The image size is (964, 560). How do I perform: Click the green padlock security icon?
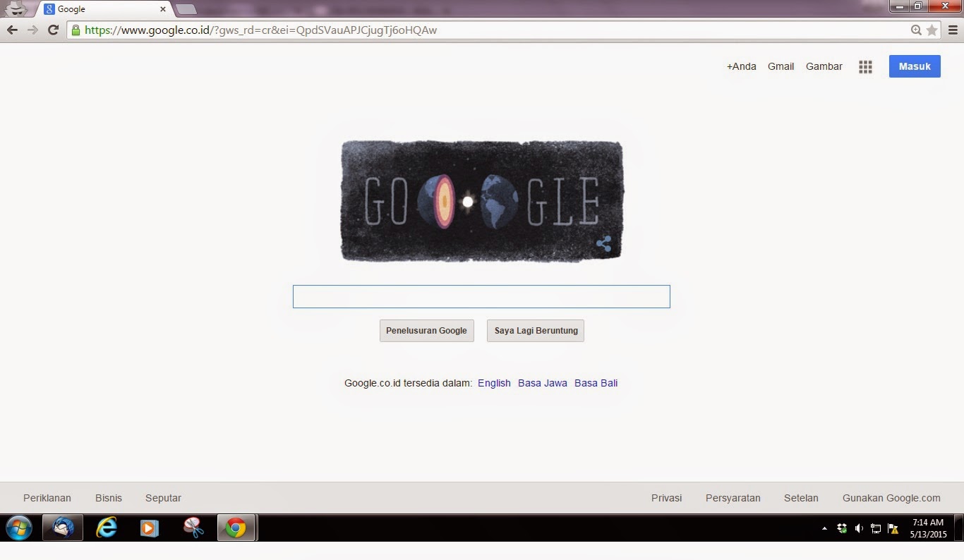pos(76,30)
